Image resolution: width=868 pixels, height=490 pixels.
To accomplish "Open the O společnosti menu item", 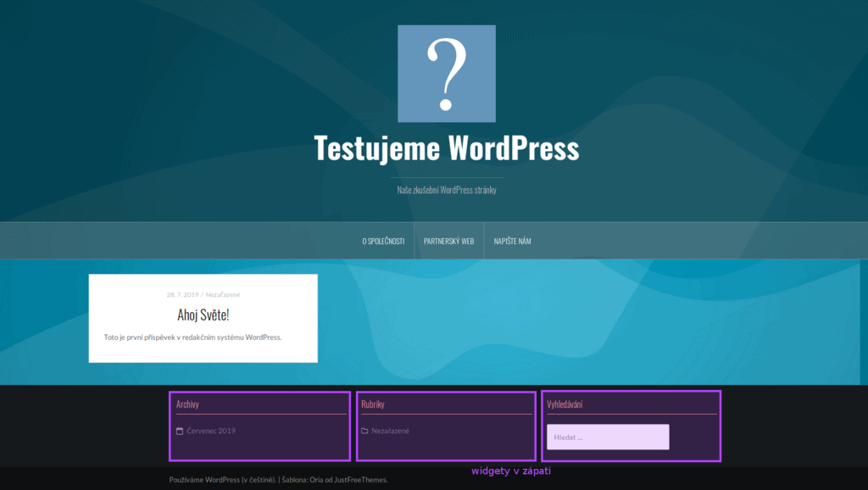I will (383, 241).
